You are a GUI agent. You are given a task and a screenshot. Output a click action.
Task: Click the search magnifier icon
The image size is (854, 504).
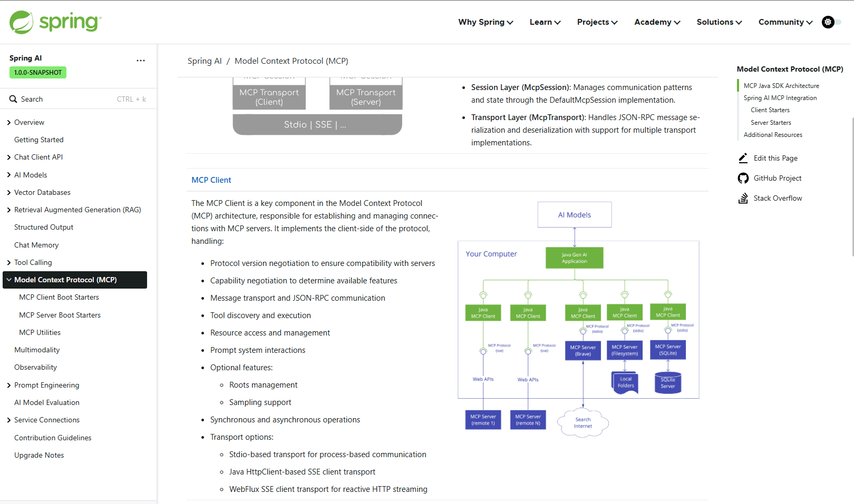pyautogui.click(x=13, y=99)
